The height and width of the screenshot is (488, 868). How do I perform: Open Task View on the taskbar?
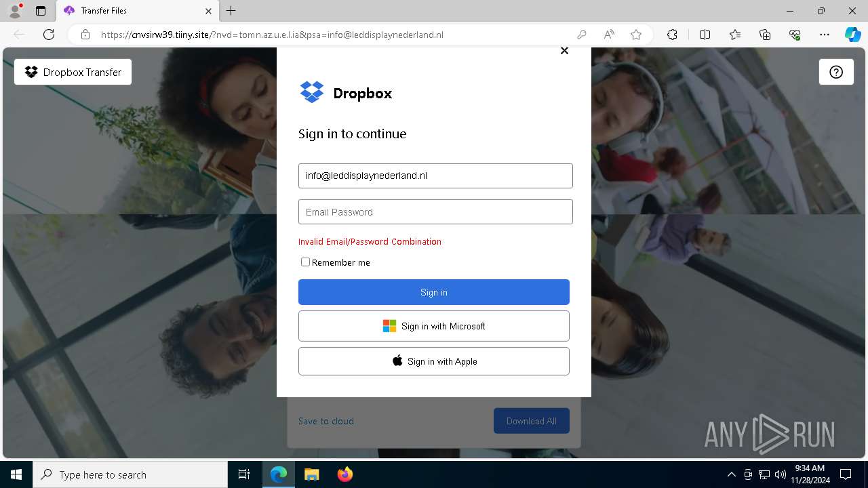click(244, 474)
